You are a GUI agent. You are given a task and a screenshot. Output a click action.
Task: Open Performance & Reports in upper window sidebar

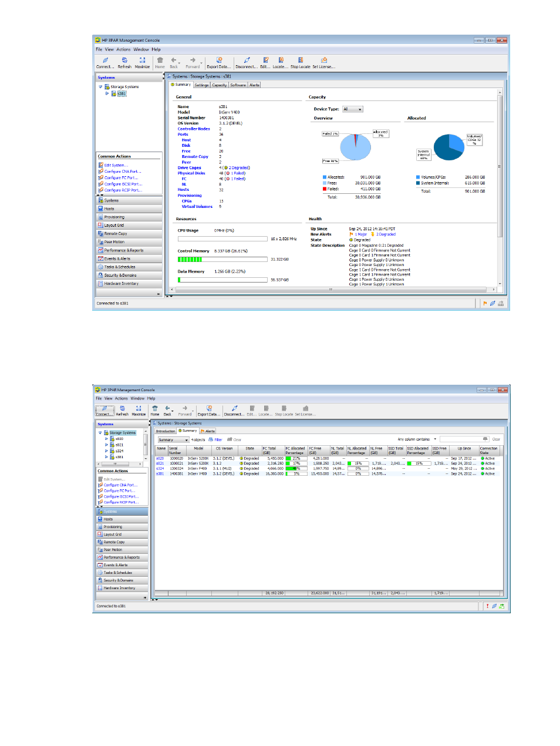tap(129, 250)
